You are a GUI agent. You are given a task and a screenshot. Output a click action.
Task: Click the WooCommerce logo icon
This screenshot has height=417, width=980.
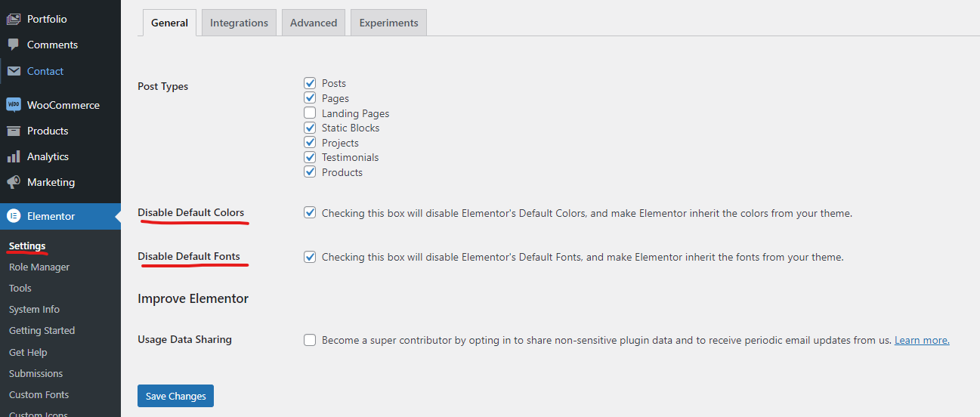click(14, 105)
